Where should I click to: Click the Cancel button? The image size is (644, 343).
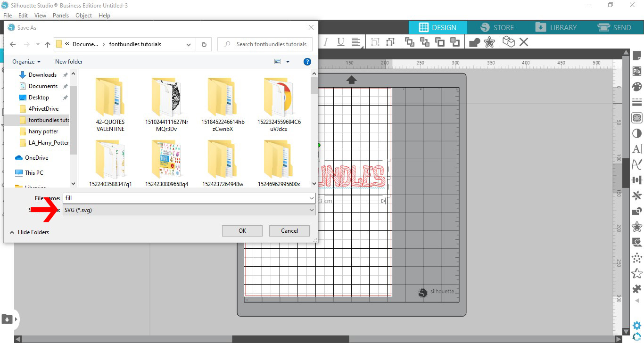[x=289, y=231]
